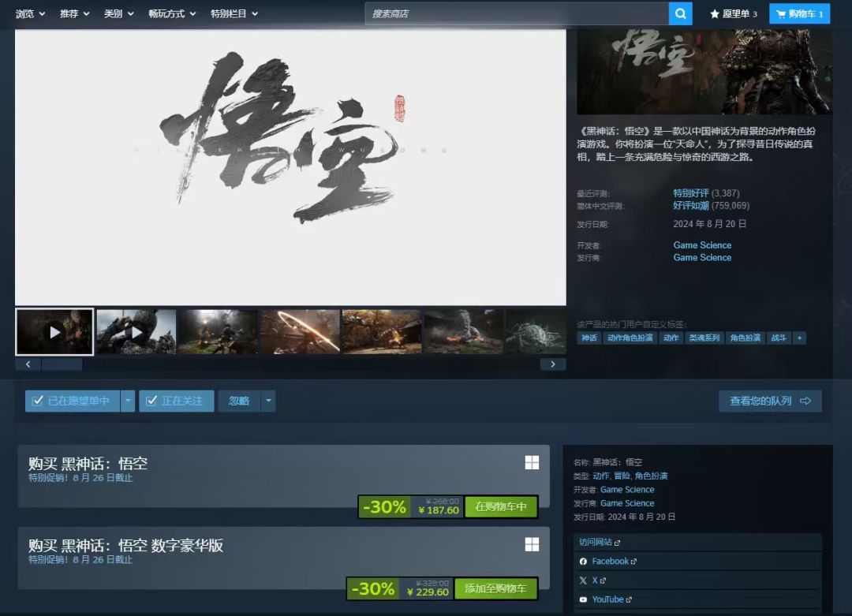Click 查看您的队列 view queue button
The width and height of the screenshot is (852, 616).
point(770,401)
